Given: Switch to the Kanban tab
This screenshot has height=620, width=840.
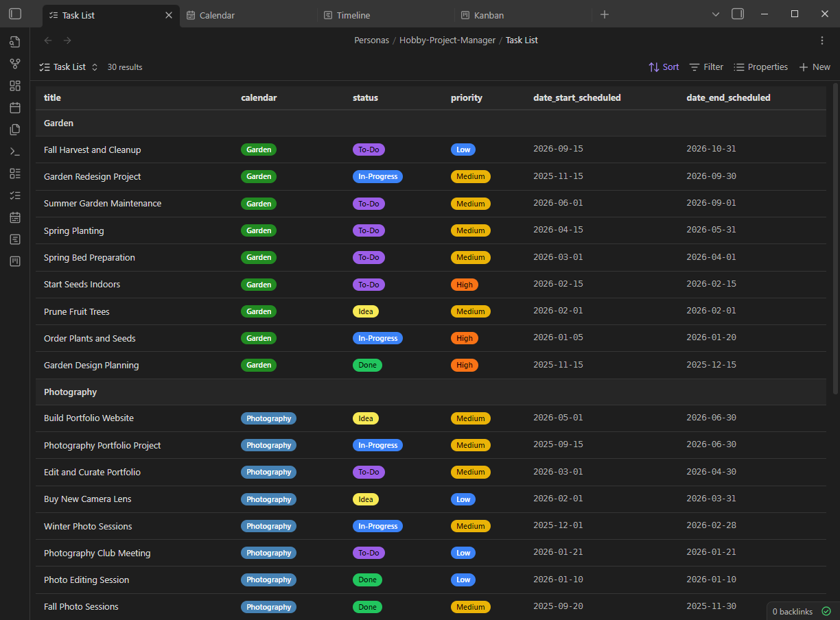Looking at the screenshot, I should click(482, 14).
